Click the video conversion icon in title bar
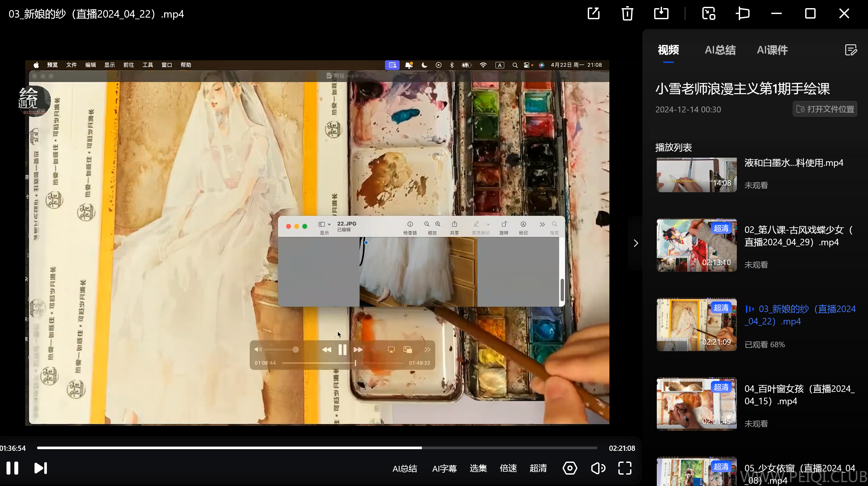 (709, 13)
